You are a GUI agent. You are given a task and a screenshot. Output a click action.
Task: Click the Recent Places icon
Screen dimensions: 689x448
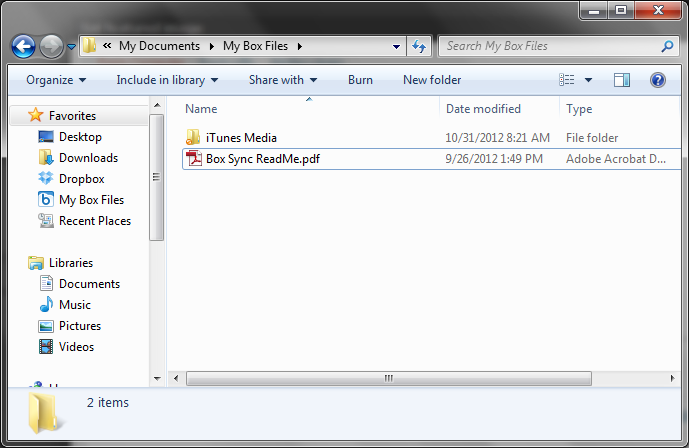(x=46, y=220)
